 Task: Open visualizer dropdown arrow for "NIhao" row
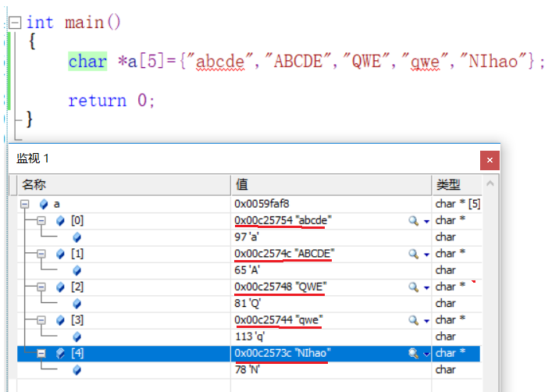click(426, 355)
